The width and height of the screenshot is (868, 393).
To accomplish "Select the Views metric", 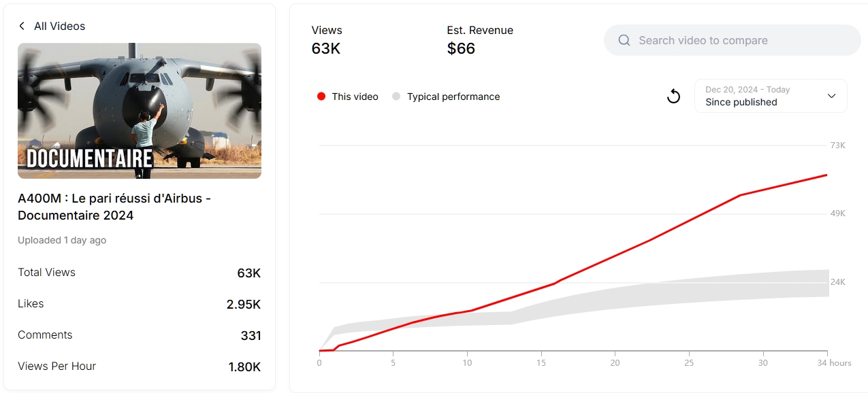I will (327, 40).
